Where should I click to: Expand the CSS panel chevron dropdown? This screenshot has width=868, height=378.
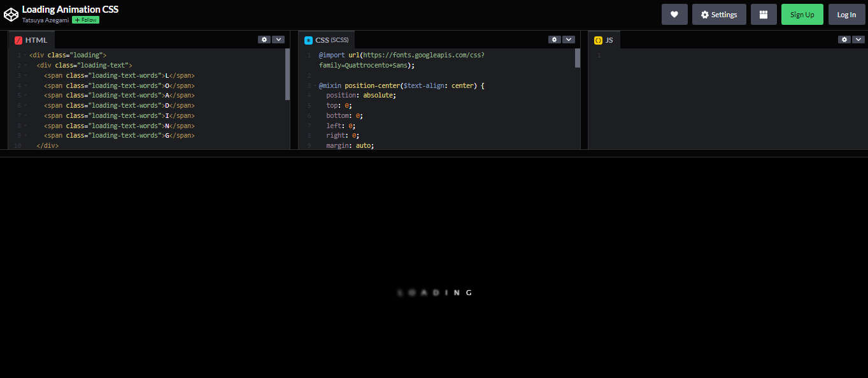click(x=569, y=40)
